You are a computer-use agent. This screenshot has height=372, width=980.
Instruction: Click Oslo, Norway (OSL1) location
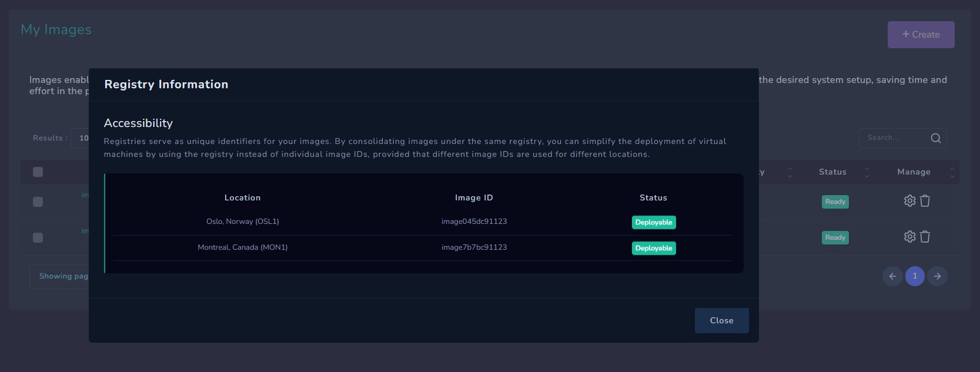(x=242, y=222)
